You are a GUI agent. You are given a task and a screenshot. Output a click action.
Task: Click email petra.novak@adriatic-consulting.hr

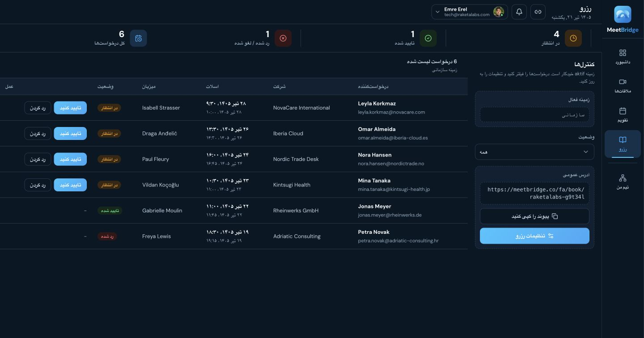pos(398,241)
